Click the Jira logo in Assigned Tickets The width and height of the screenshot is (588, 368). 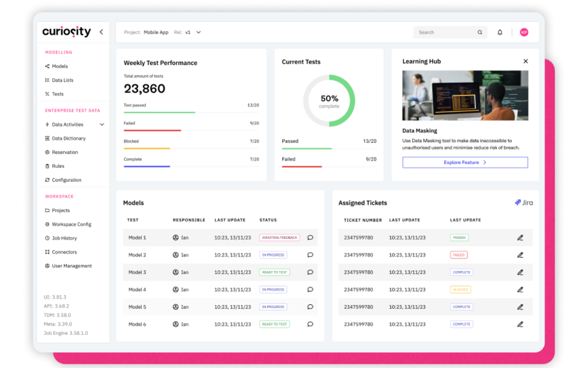(524, 202)
